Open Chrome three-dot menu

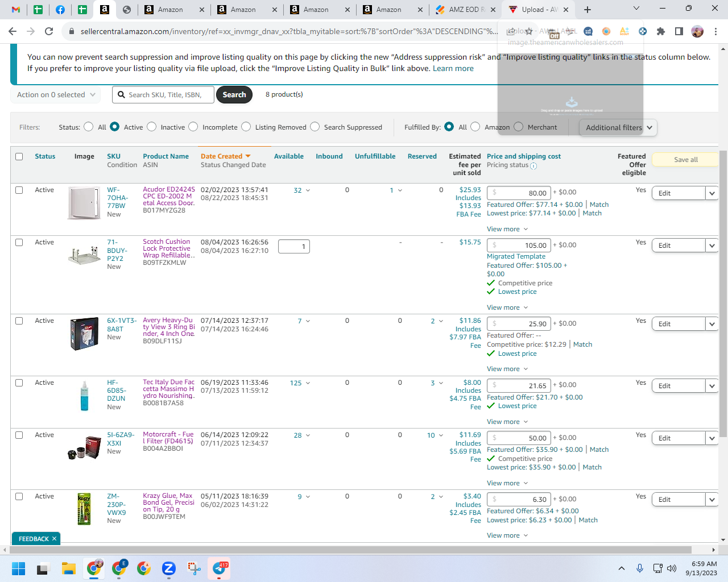tap(715, 31)
